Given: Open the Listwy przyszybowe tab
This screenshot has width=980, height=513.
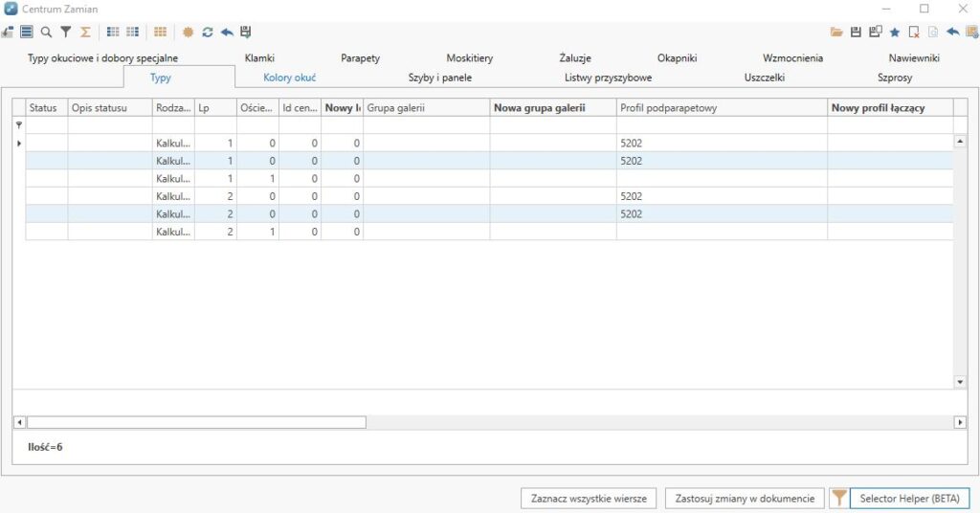Looking at the screenshot, I should tap(608, 78).
